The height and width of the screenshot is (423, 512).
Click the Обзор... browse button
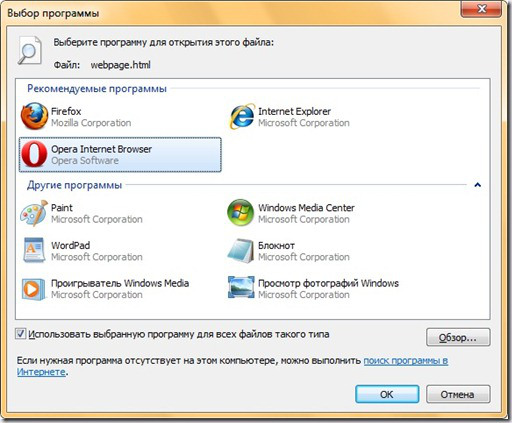pos(458,337)
